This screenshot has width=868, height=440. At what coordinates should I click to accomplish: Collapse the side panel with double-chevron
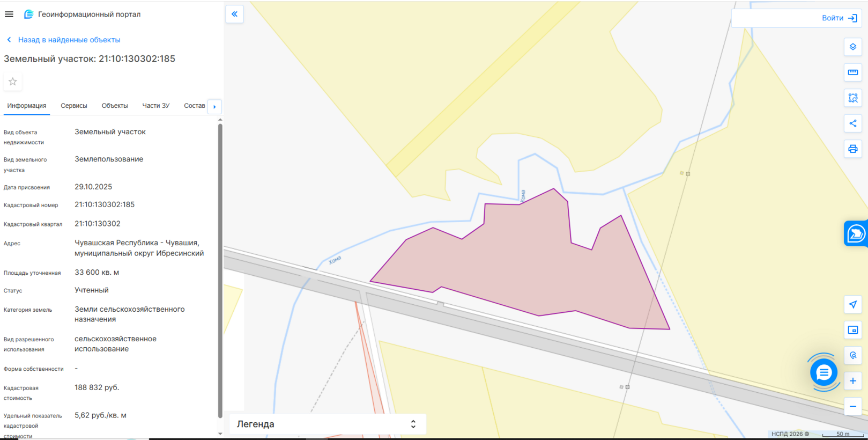[x=234, y=14]
